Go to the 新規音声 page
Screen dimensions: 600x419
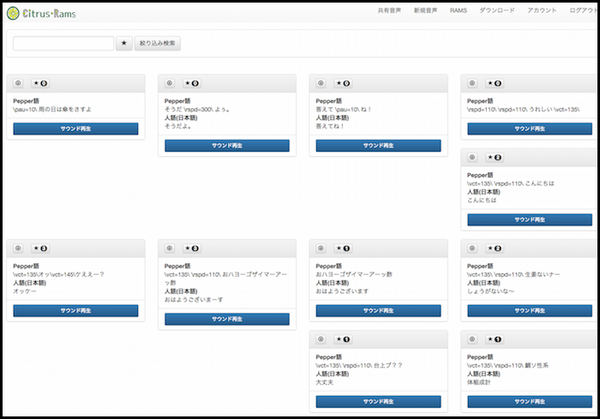424,9
